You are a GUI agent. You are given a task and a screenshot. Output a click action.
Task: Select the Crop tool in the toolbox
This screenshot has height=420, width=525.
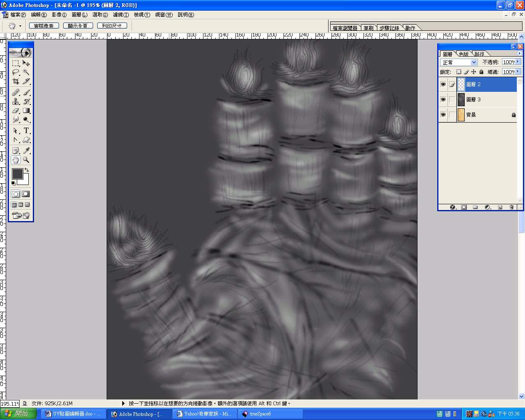click(16, 81)
